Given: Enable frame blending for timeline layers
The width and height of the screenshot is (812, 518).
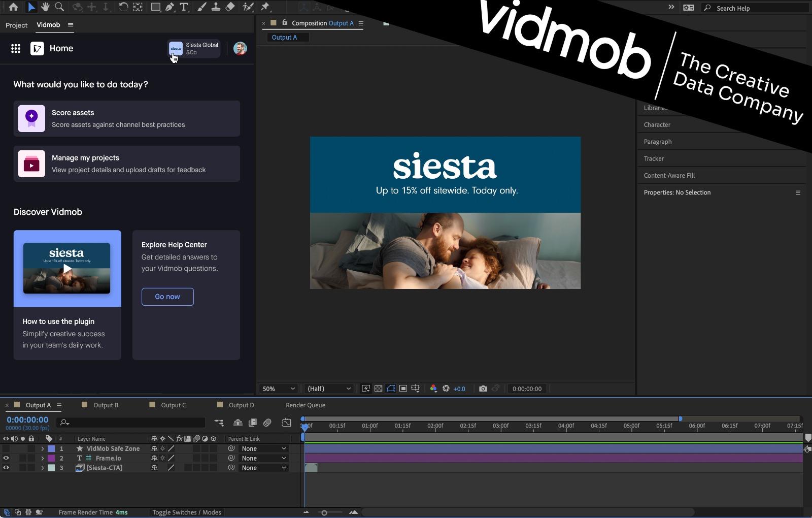Looking at the screenshot, I should (252, 423).
